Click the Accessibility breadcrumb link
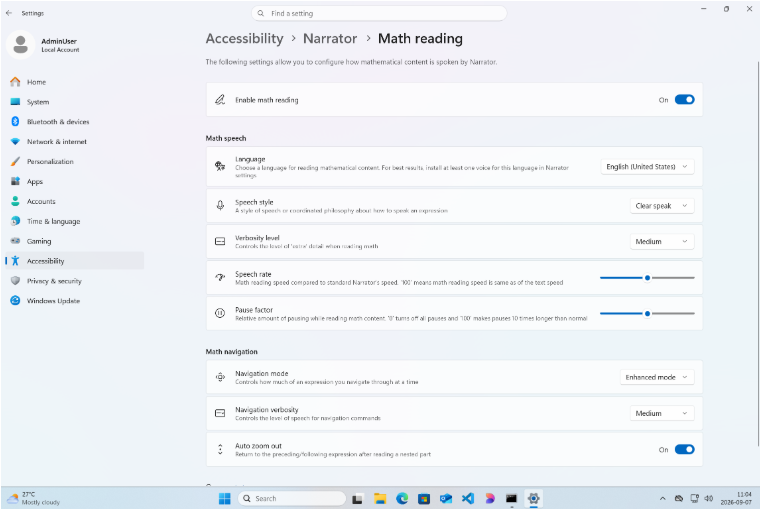Screen dimensions: 760x511 (x=244, y=38)
